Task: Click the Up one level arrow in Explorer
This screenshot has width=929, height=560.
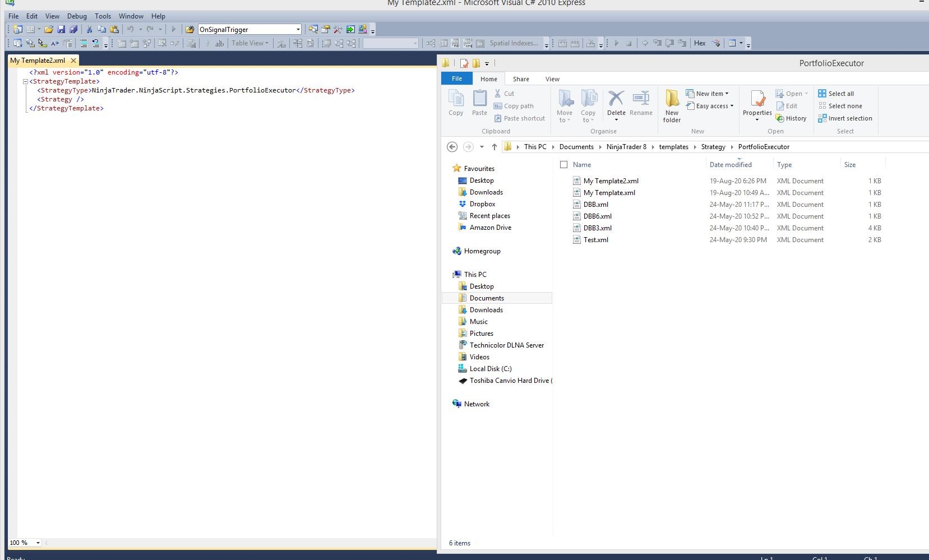Action: coord(494,147)
